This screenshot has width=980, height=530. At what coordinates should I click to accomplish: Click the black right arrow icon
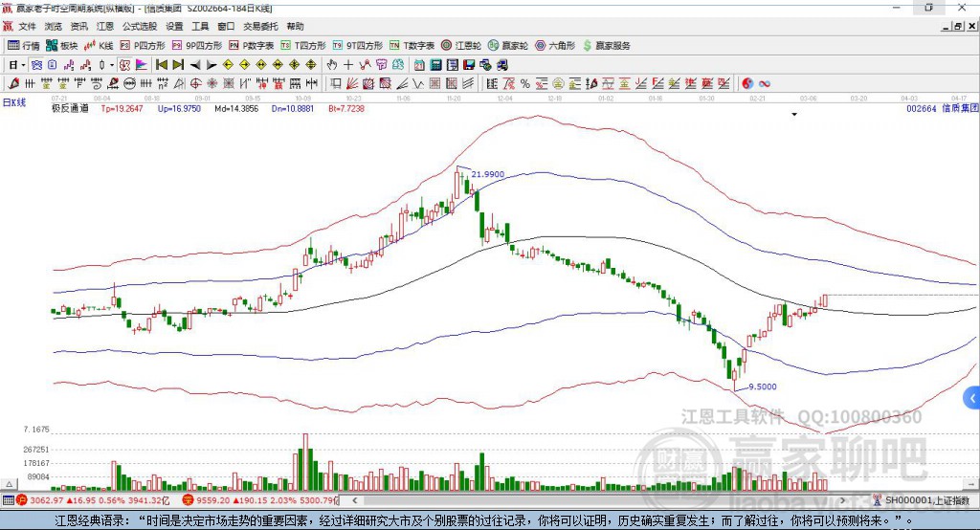click(x=212, y=65)
